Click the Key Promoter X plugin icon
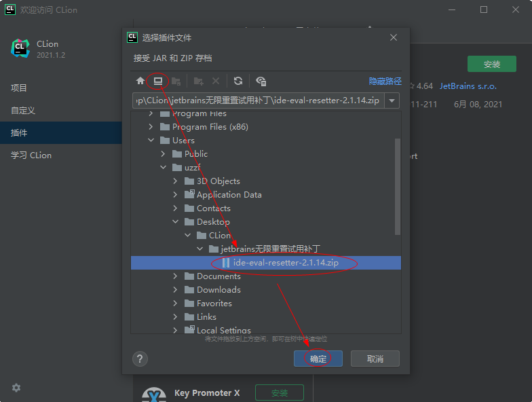 click(154, 394)
